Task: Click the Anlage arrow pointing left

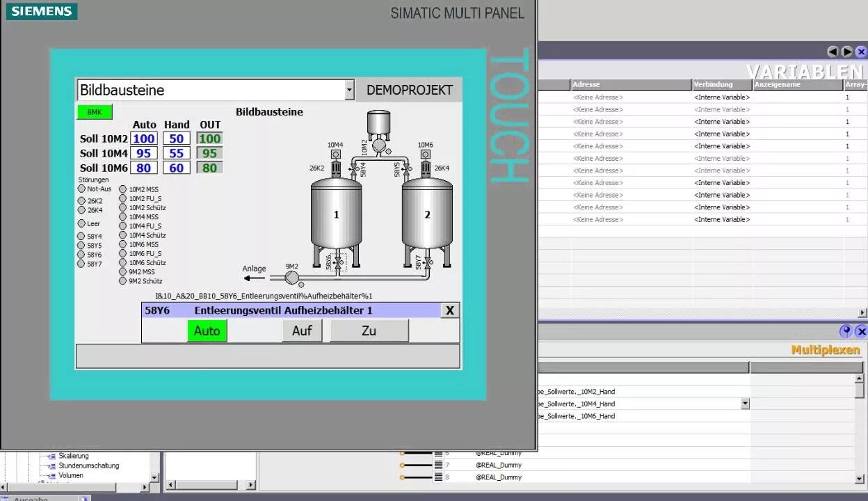Action: pyautogui.click(x=254, y=278)
